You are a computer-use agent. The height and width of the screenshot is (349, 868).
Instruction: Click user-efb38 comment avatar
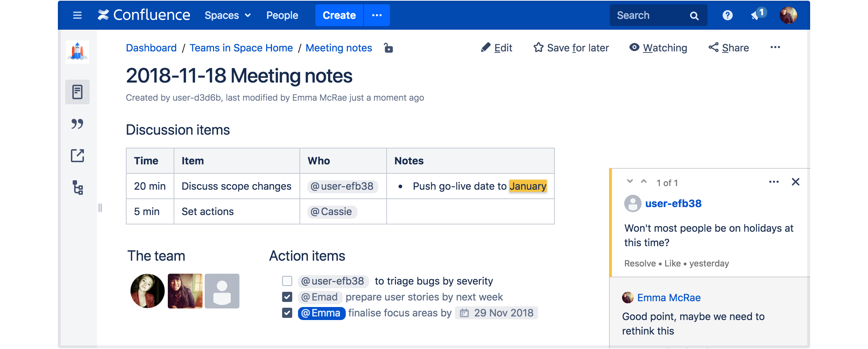(633, 203)
